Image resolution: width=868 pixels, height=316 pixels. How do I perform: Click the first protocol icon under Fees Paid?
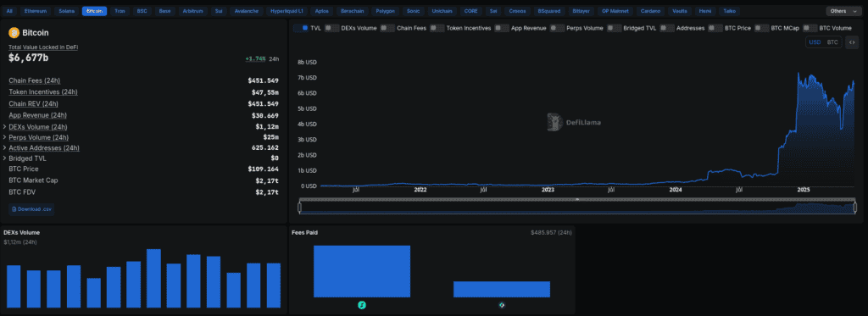pos(362,304)
